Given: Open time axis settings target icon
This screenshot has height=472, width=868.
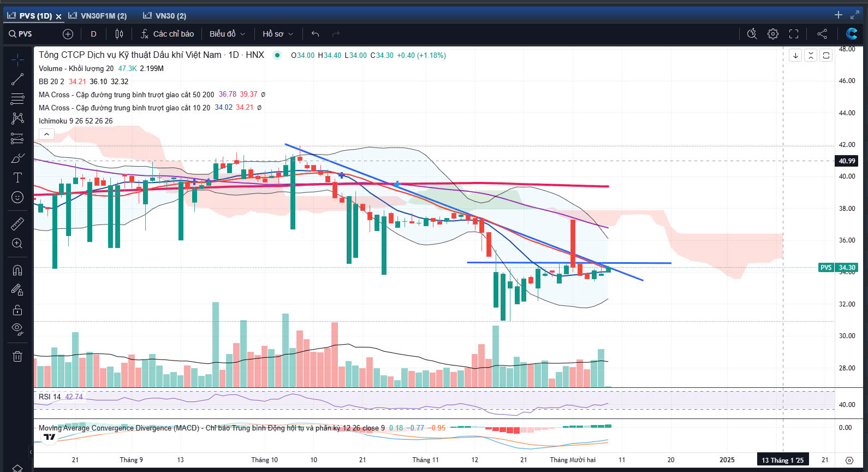Looking at the screenshot, I should 849,460.
